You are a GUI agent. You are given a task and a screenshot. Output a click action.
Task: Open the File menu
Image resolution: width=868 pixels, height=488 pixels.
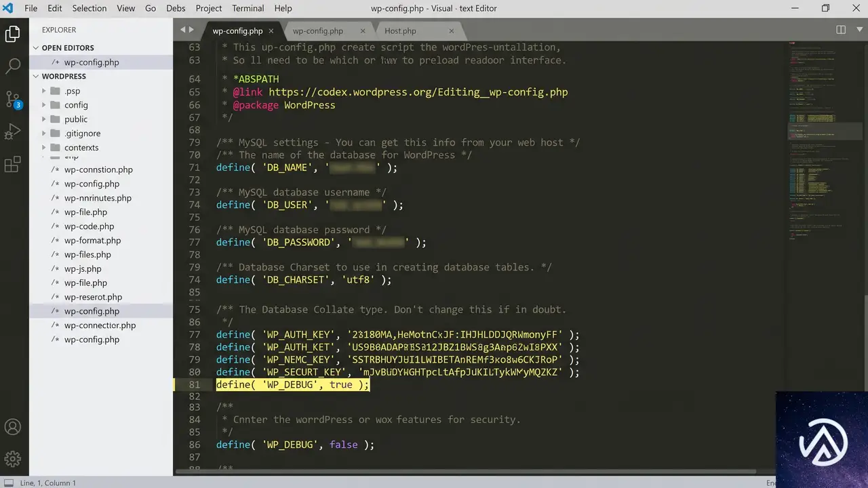(x=31, y=8)
